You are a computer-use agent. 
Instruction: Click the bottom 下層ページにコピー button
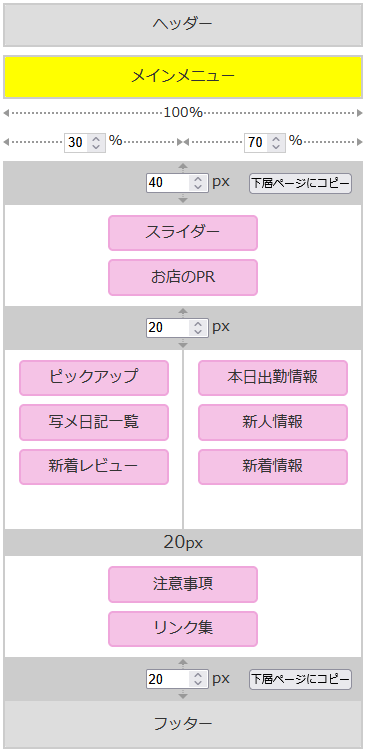[x=300, y=679]
